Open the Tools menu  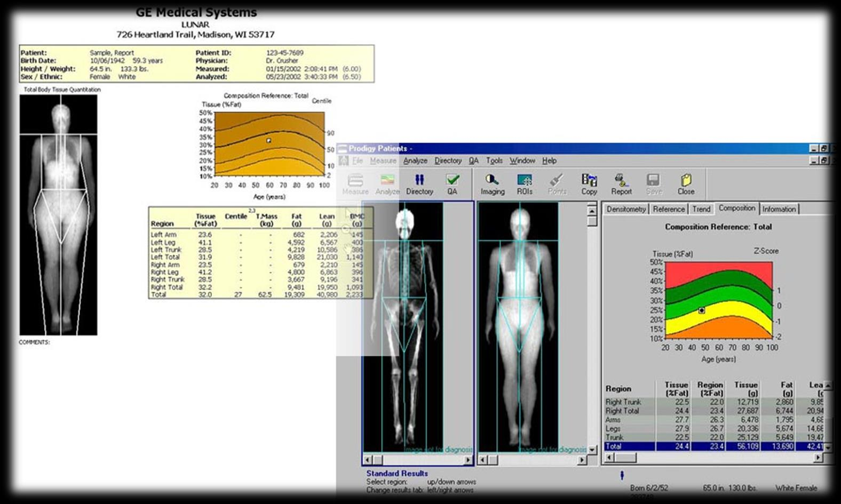[494, 161]
